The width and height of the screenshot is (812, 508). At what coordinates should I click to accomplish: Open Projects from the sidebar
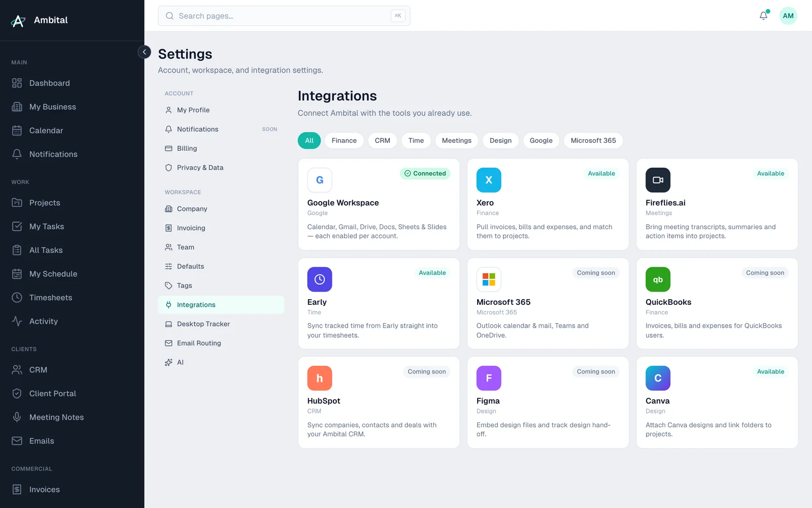(x=72, y=203)
